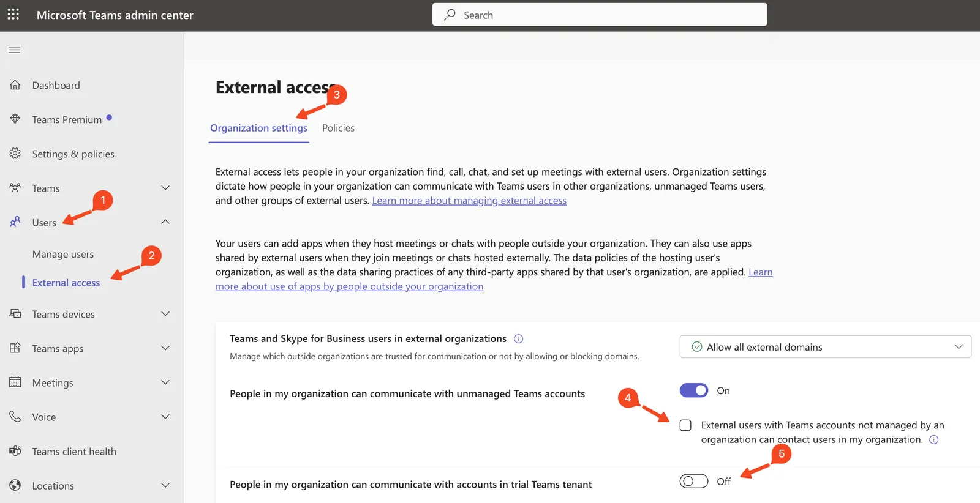
Task: Click the Teams devices icon
Action: (15, 314)
